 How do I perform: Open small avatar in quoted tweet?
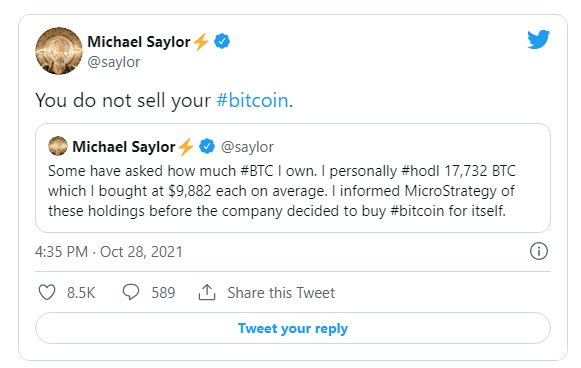coord(58,146)
